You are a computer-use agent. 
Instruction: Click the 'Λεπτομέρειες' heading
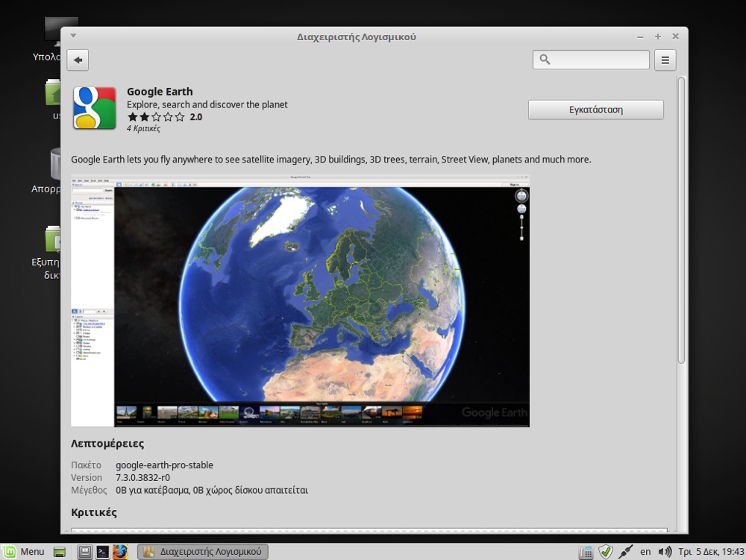[x=107, y=444]
